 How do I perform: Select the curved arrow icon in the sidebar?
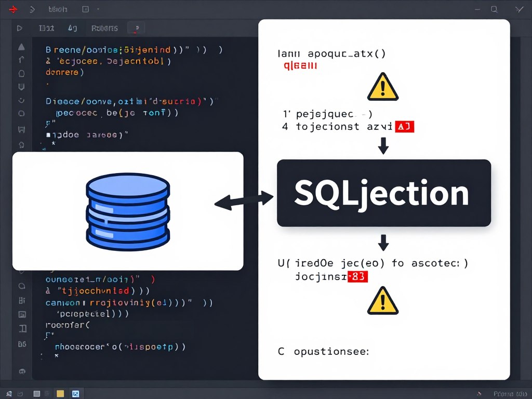(x=21, y=60)
